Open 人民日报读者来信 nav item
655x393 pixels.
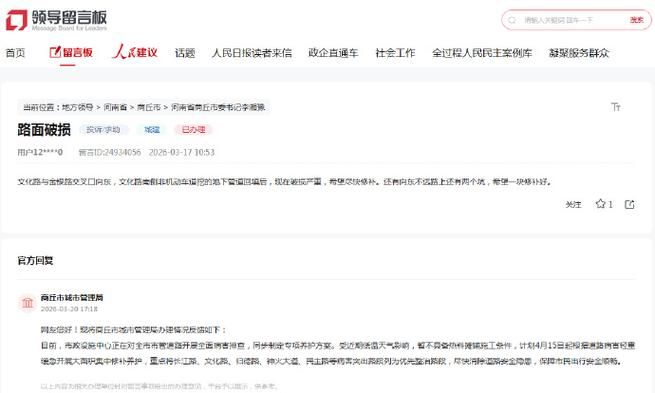coord(252,53)
